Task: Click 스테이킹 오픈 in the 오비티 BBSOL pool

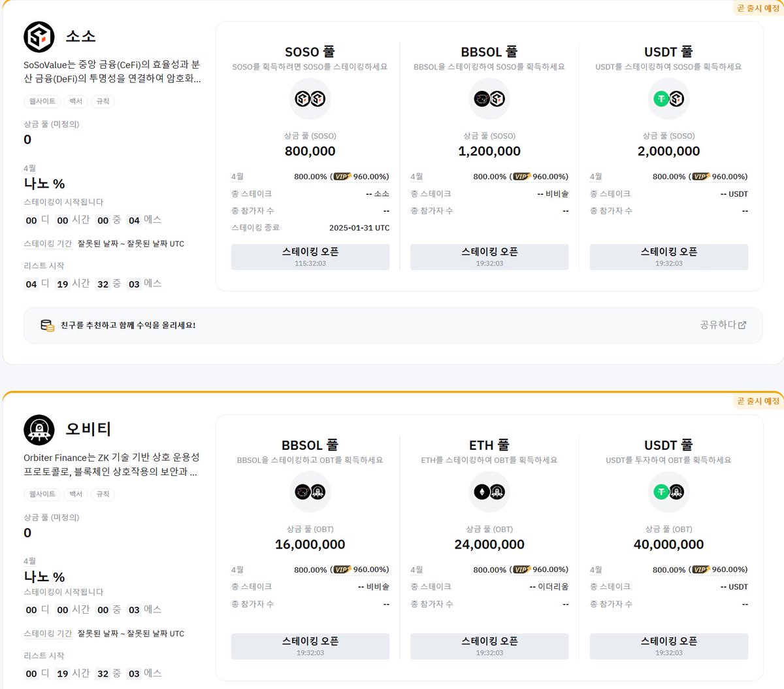Action: point(310,647)
